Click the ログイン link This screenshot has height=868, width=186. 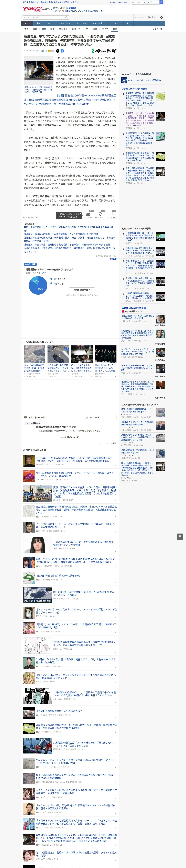[57, 11]
